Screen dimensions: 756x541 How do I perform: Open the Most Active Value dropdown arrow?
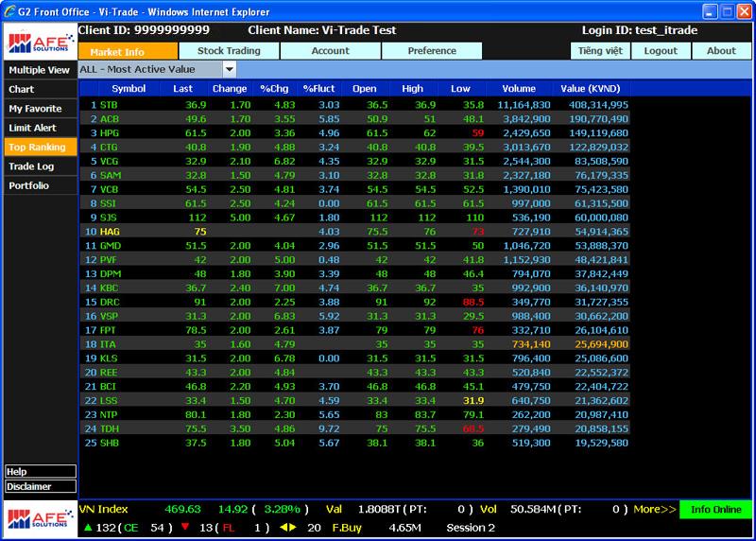(x=230, y=69)
